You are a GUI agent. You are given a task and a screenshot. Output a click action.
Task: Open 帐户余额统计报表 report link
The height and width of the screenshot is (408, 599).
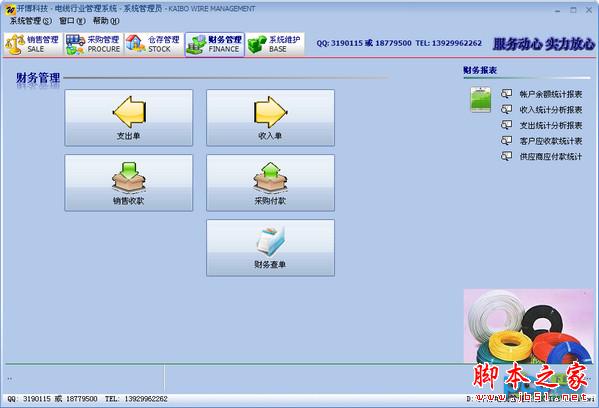click(x=550, y=94)
